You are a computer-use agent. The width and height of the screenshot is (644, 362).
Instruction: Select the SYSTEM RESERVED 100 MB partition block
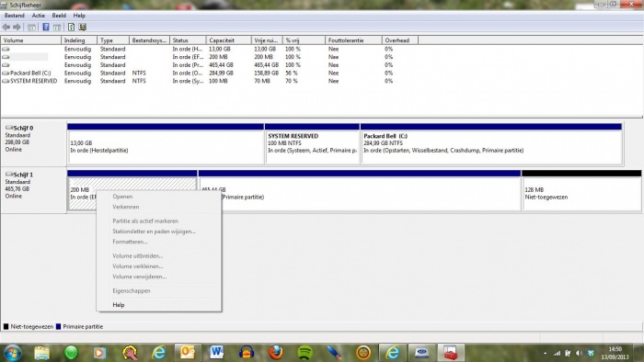[x=312, y=143]
